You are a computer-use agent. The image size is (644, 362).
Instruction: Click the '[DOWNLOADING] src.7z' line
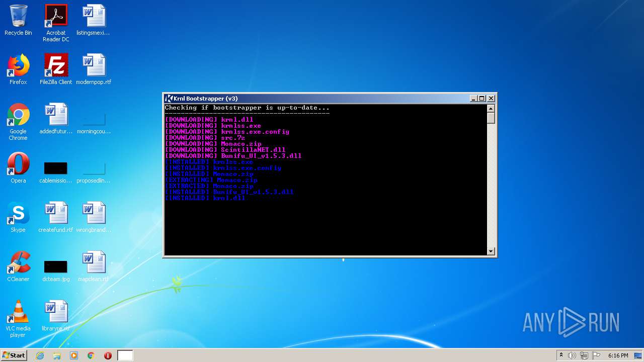point(205,138)
